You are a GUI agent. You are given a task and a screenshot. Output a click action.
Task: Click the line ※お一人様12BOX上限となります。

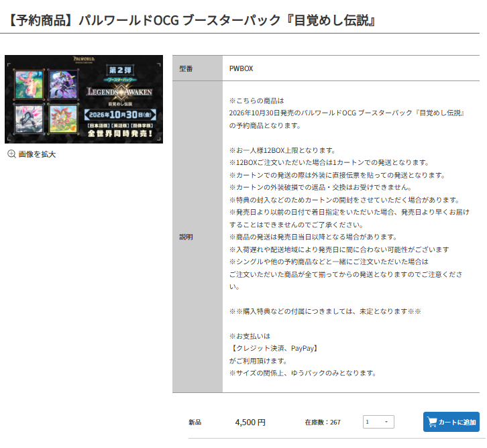[x=282, y=151]
